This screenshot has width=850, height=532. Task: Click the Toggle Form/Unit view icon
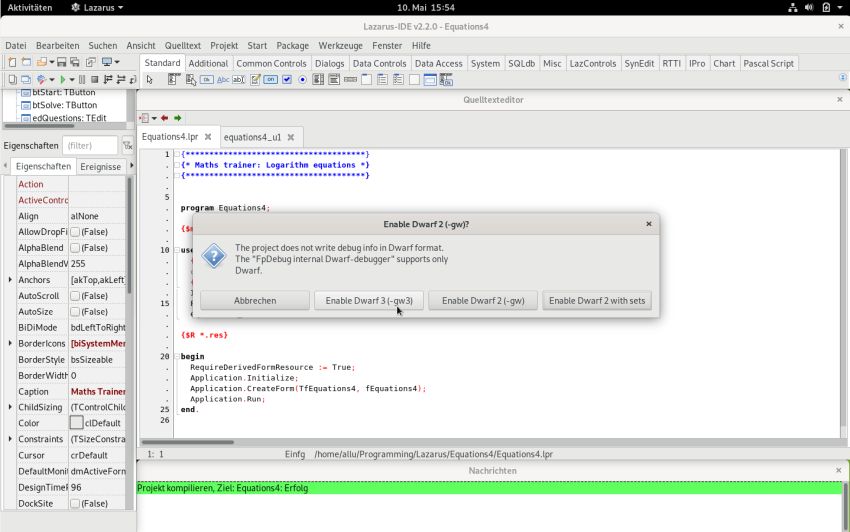pyautogui.click(x=91, y=62)
